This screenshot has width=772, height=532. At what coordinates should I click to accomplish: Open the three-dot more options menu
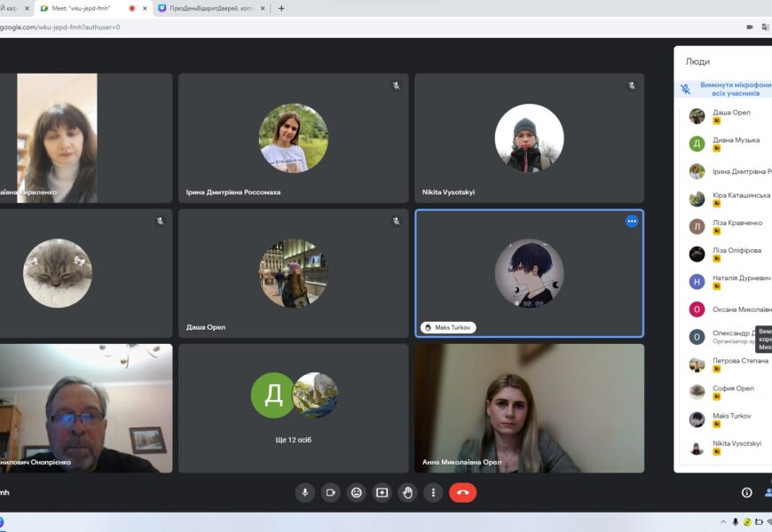[433, 492]
